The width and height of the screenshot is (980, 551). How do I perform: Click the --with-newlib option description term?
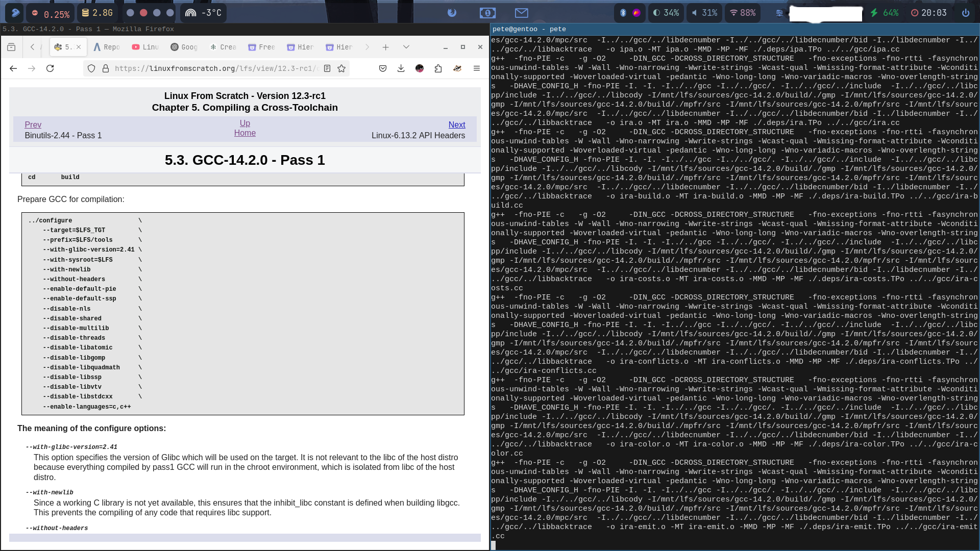pos(50,492)
